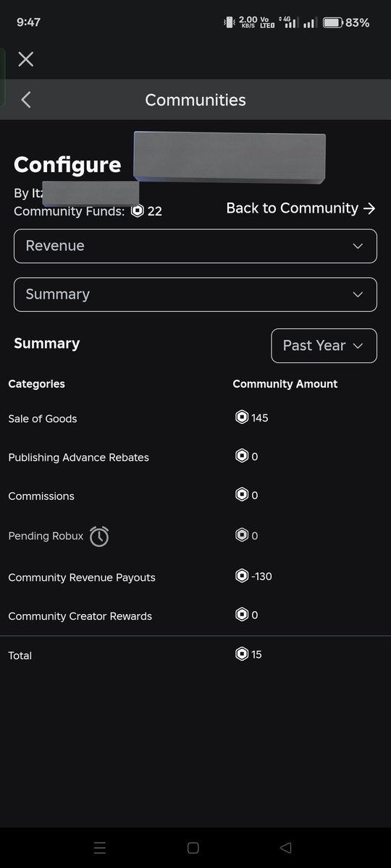Open the Android recent apps menu icon
Image resolution: width=391 pixels, height=868 pixels.
[101, 847]
